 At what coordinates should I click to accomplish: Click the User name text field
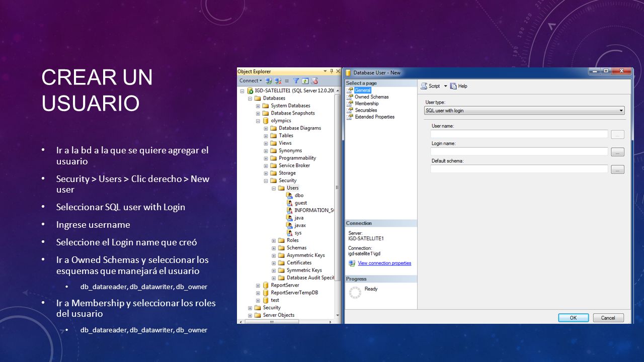[x=519, y=134]
